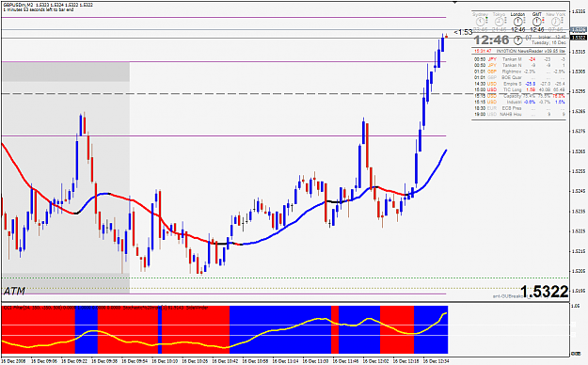Select the USD TIC Long news row
This screenshot has width=588, height=365.
pyautogui.click(x=519, y=89)
